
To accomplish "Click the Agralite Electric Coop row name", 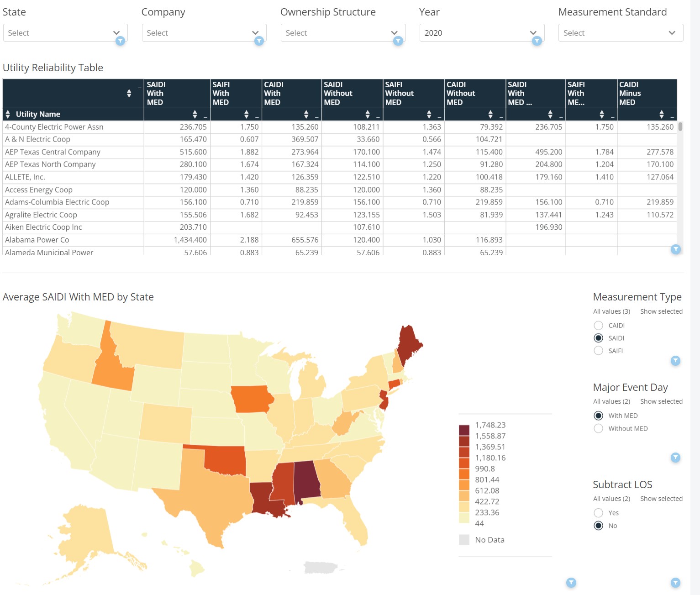I will tap(41, 215).
